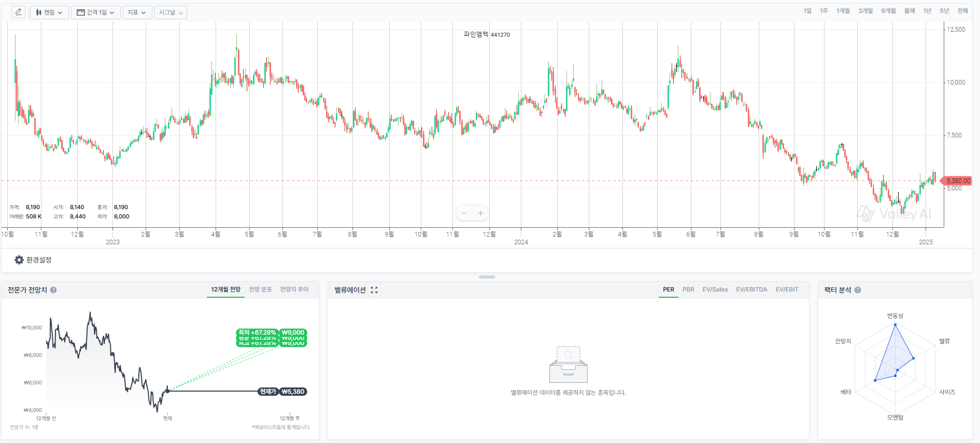The height and width of the screenshot is (443, 980).
Task: Select the 전체 time range
Action: (x=962, y=11)
